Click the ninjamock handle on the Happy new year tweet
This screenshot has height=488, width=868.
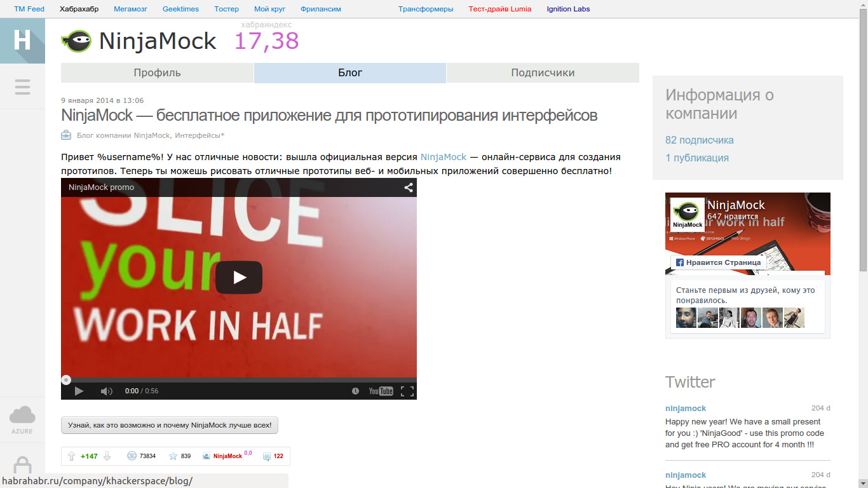point(686,409)
